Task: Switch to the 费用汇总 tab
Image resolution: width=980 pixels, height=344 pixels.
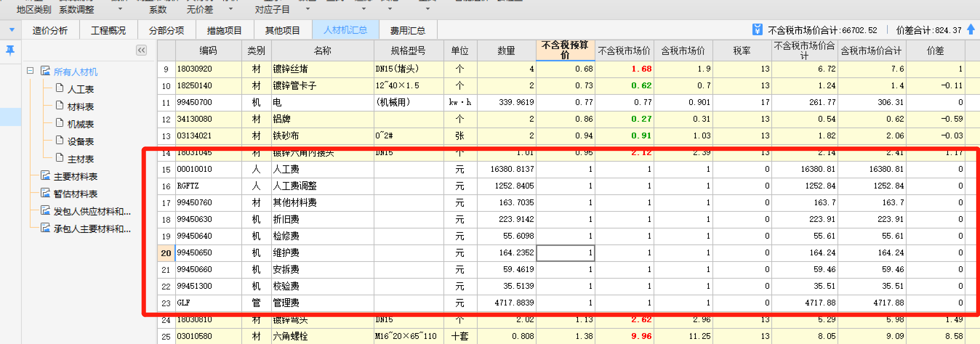Action: coord(408,30)
